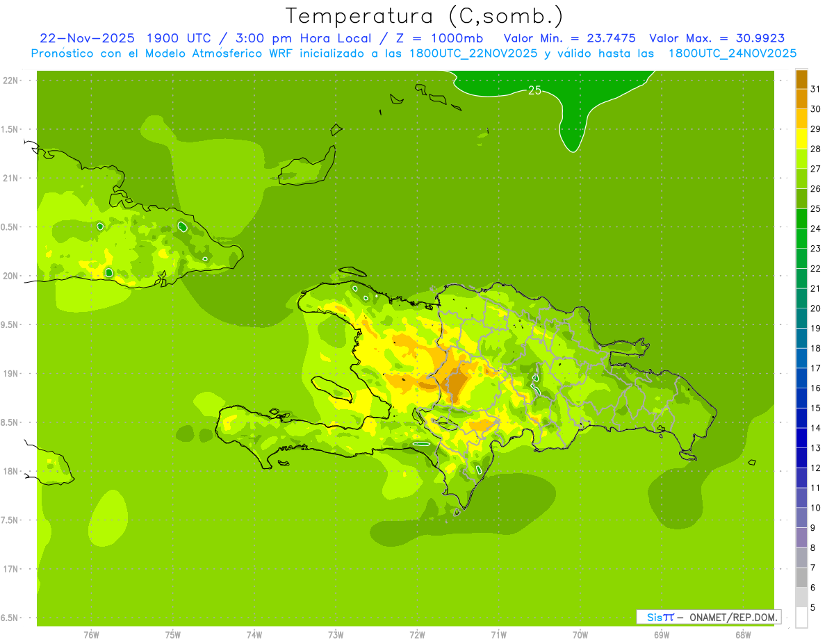Click the white contour label 25
This screenshot has width=834, height=644.
534,90
